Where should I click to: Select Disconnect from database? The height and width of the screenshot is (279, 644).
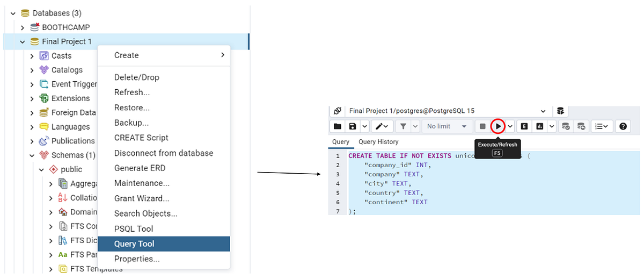click(x=164, y=153)
